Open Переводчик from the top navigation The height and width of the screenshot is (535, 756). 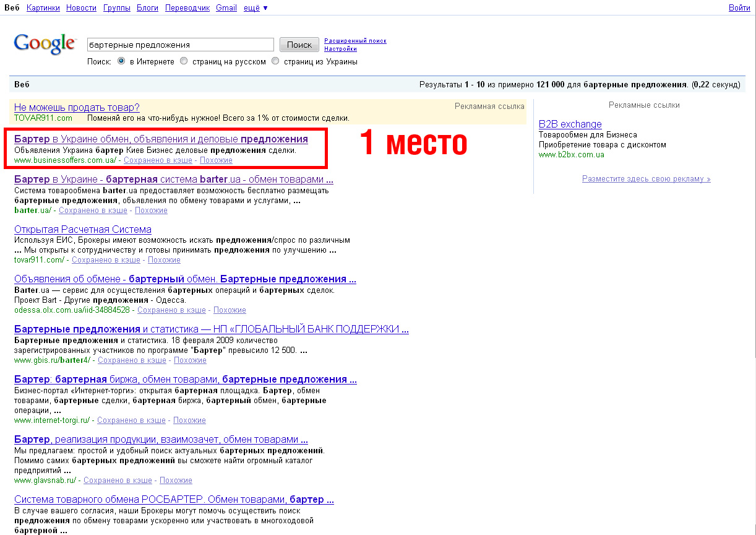click(x=187, y=8)
